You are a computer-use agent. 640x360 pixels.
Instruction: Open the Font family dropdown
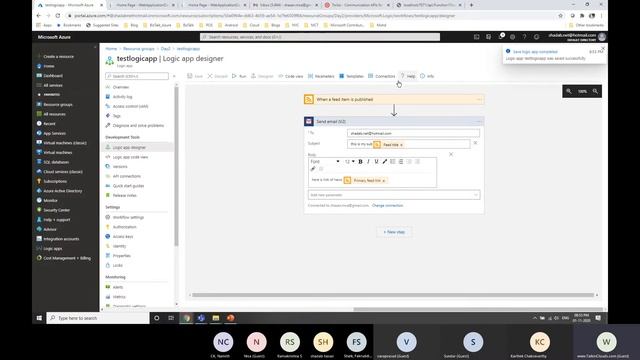325,162
